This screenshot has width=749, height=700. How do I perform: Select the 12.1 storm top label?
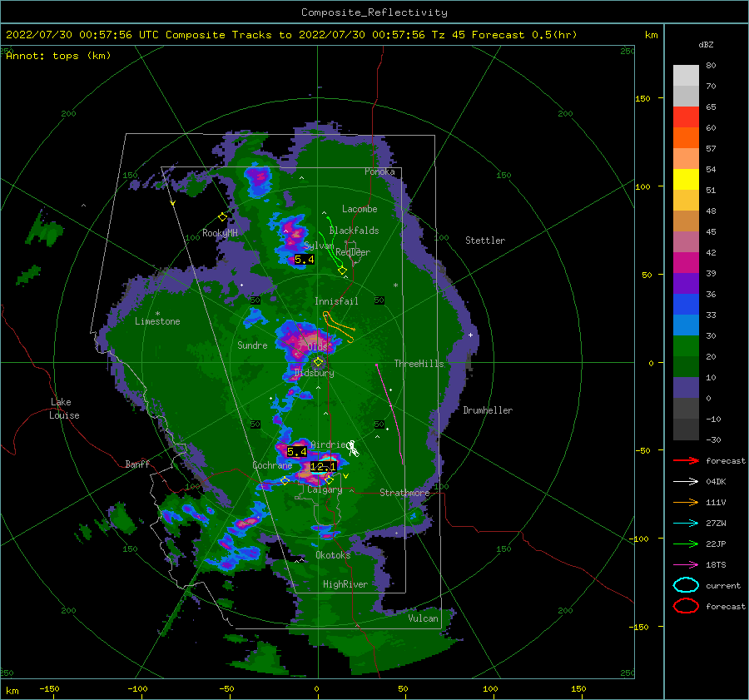(x=323, y=467)
